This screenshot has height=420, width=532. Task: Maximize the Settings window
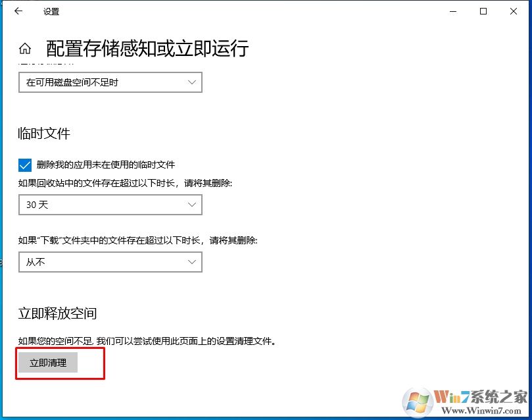point(484,11)
